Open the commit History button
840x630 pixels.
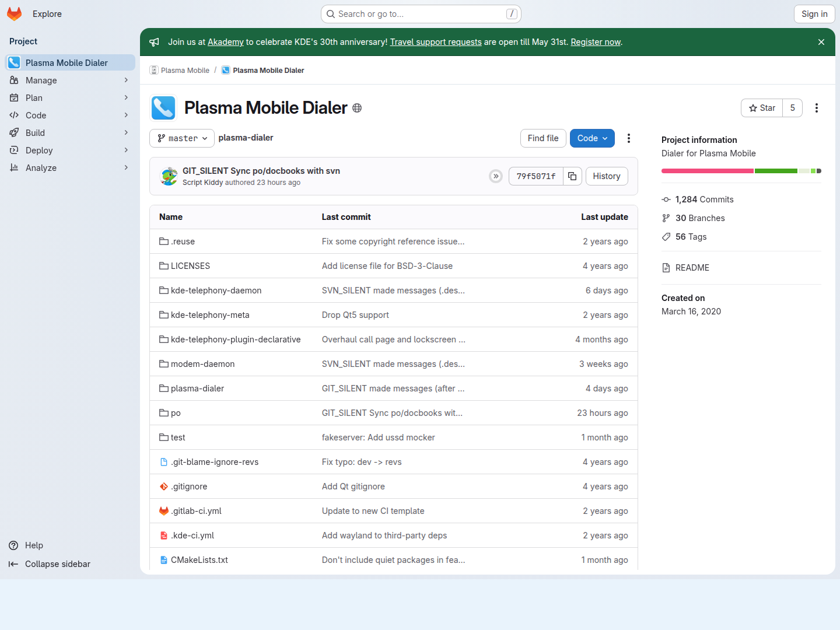coord(607,176)
